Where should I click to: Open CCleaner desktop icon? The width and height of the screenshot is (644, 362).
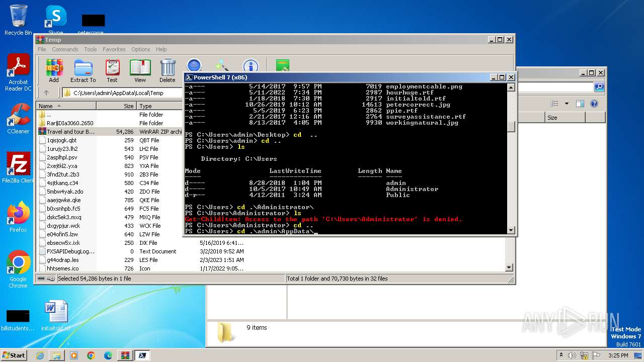tap(18, 119)
